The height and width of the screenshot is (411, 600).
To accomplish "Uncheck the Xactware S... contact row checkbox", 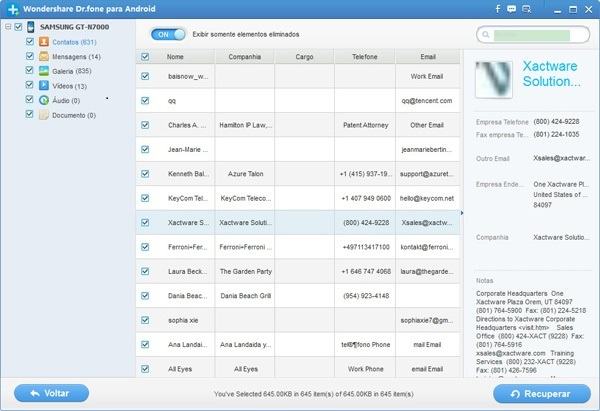I will click(x=145, y=222).
